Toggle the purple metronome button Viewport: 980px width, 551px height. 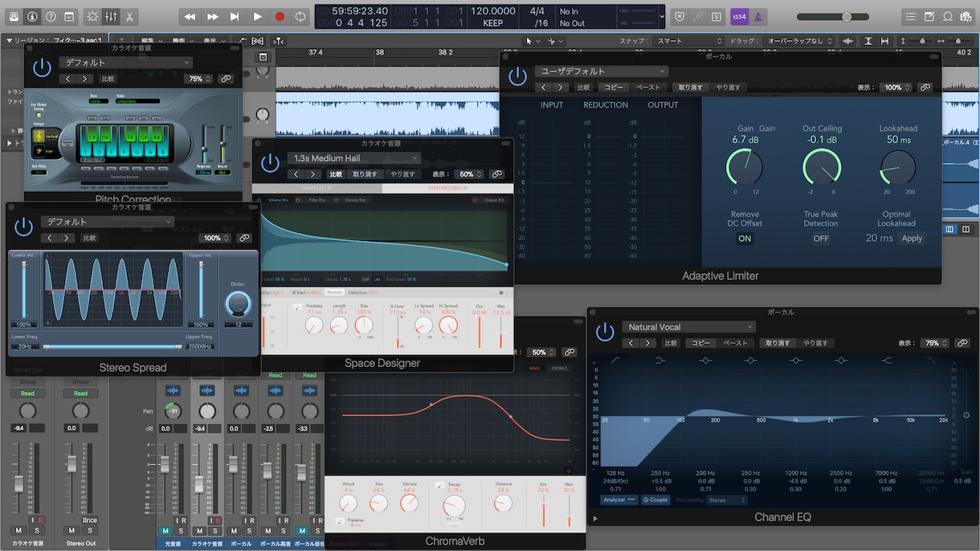pos(759,16)
